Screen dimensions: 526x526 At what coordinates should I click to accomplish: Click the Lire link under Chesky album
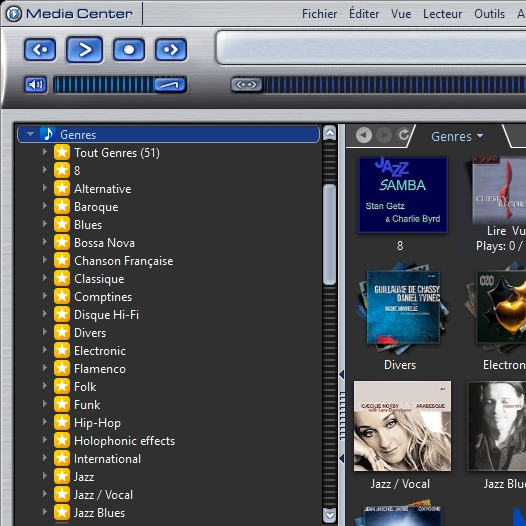click(x=497, y=231)
